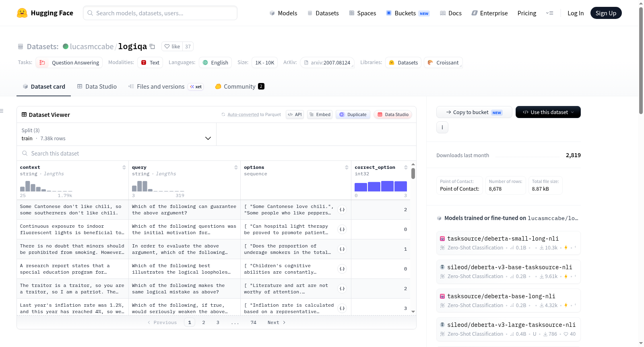This screenshot has width=644, height=347.
Task: Sort by the correct_option column arrows
Action: (406, 167)
